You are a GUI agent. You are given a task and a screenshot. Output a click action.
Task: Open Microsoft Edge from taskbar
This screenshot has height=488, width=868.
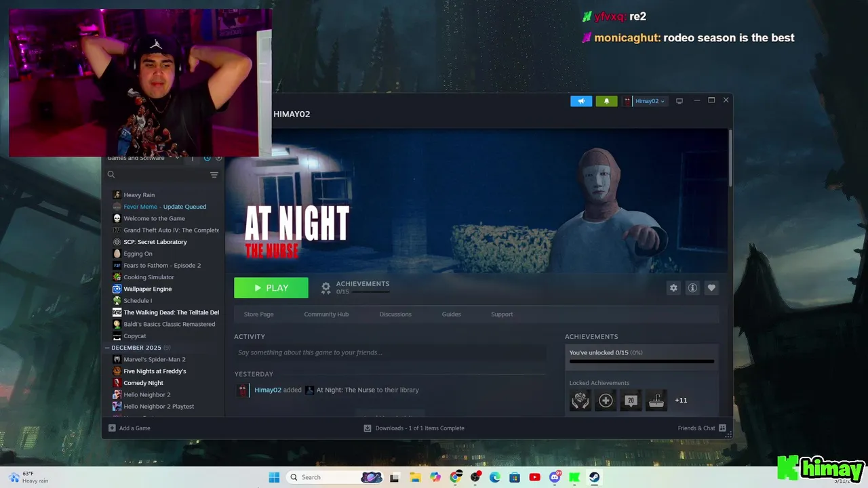click(495, 477)
